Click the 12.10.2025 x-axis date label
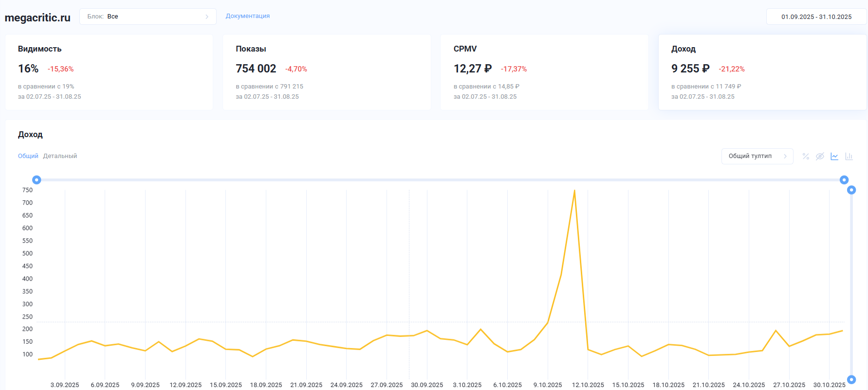This screenshot has width=868, height=390. [x=588, y=385]
